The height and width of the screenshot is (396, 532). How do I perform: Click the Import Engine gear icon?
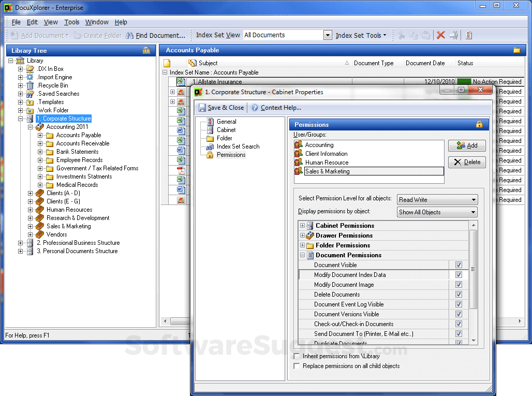click(30, 77)
